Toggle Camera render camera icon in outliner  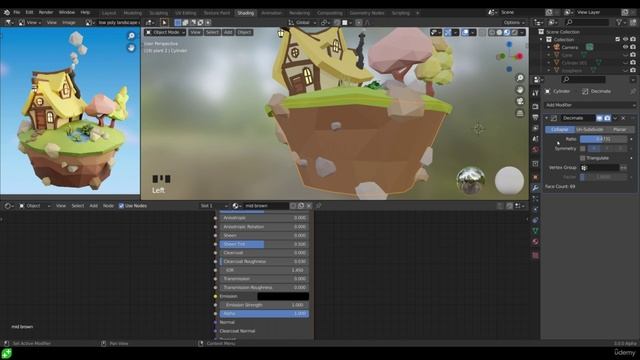pos(633,47)
